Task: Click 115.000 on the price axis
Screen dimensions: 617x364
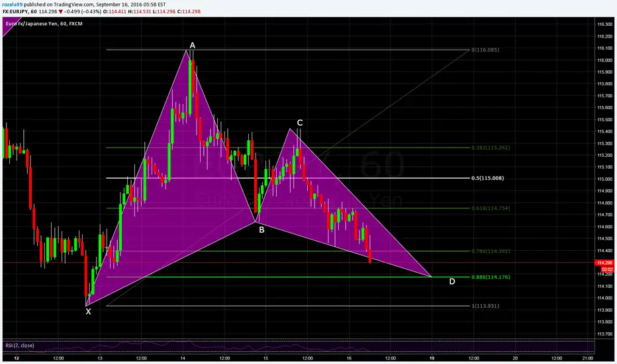Action: (605, 179)
